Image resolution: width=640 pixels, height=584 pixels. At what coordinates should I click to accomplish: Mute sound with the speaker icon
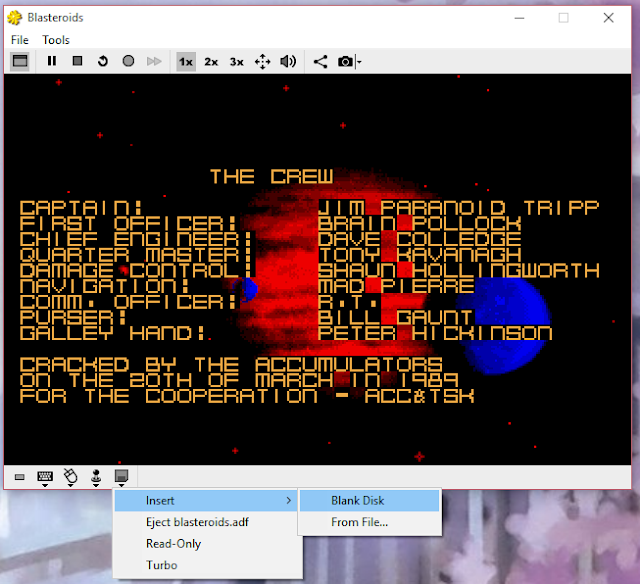coord(288,62)
